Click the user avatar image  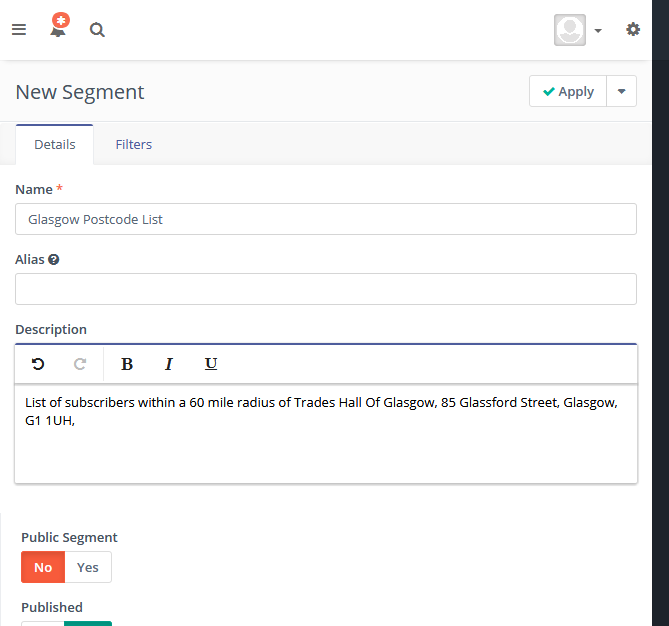(x=570, y=30)
